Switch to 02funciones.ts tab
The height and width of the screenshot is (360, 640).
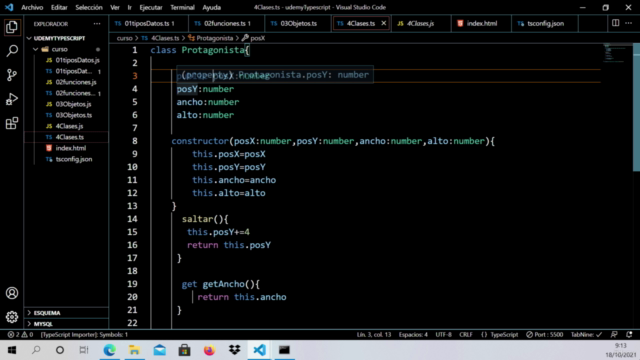click(227, 23)
